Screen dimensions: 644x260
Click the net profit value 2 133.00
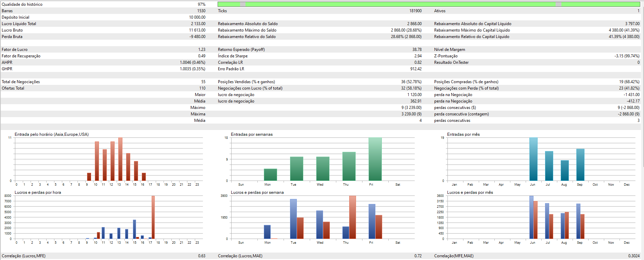click(x=198, y=24)
